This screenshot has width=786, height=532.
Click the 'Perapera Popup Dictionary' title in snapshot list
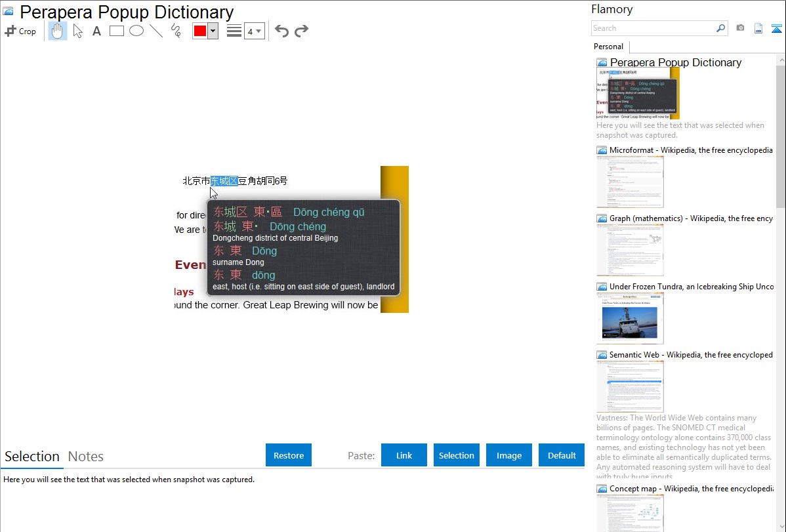click(x=676, y=62)
